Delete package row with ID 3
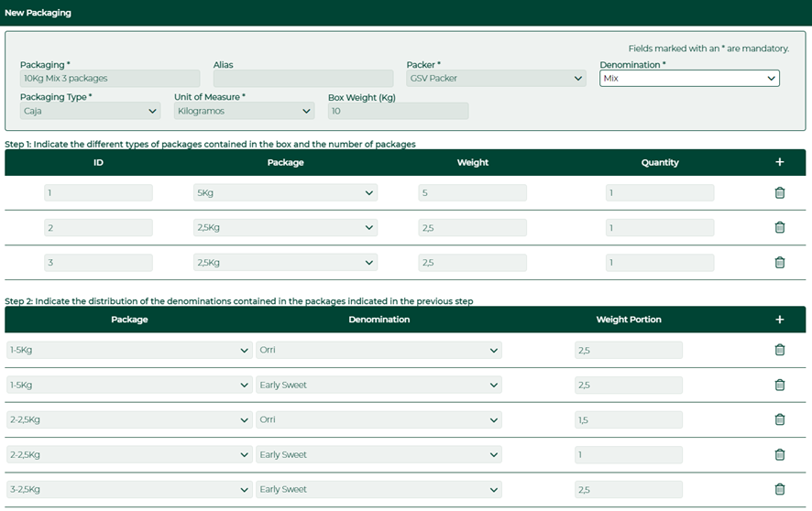The height and width of the screenshot is (511, 812). 779,263
